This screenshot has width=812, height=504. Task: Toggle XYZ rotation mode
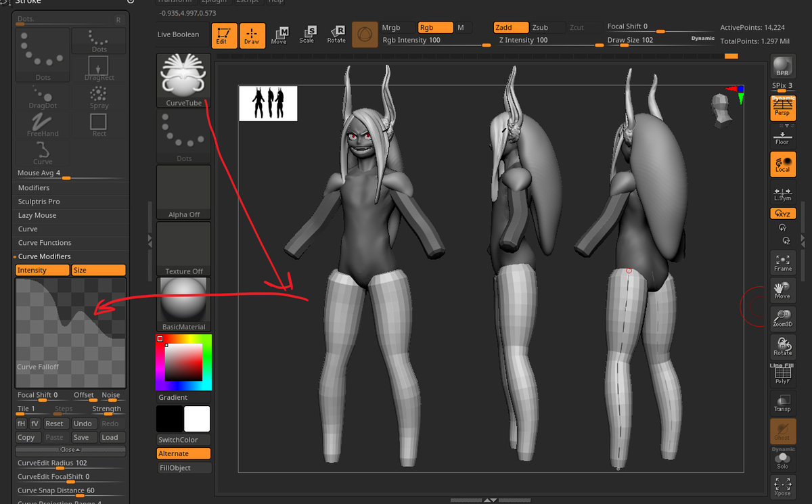783,214
